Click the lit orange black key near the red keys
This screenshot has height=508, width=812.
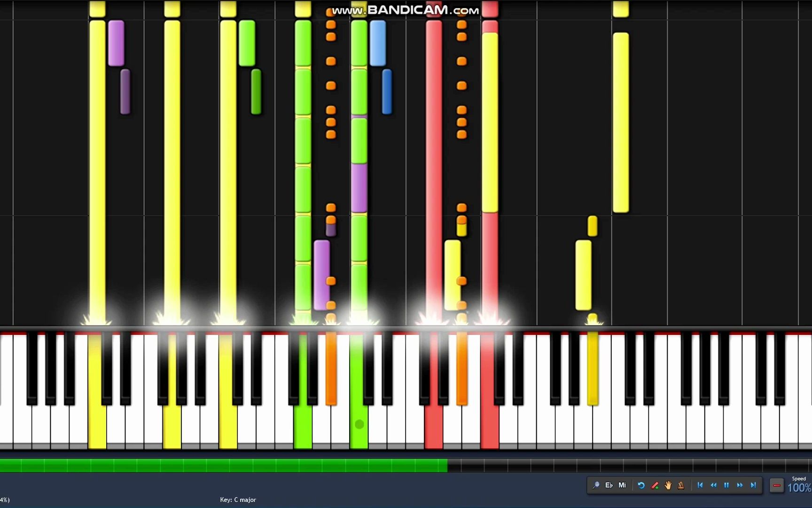[x=462, y=368]
